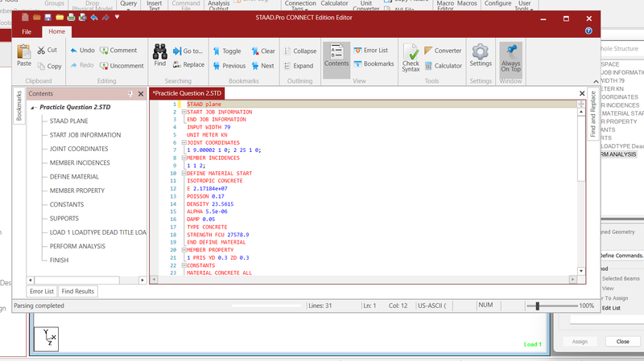
Task: Click the New file icon in the title bar
Action: point(25,17)
